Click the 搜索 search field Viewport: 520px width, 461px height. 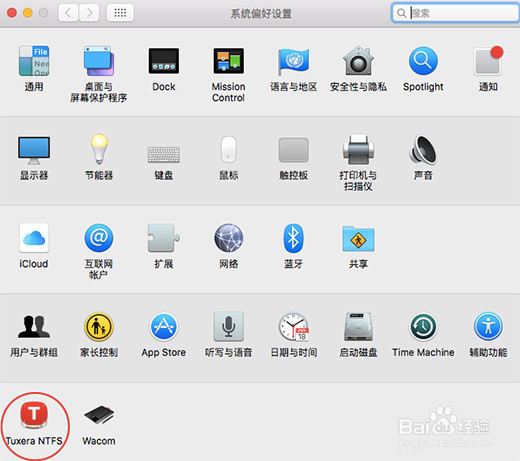tap(455, 13)
